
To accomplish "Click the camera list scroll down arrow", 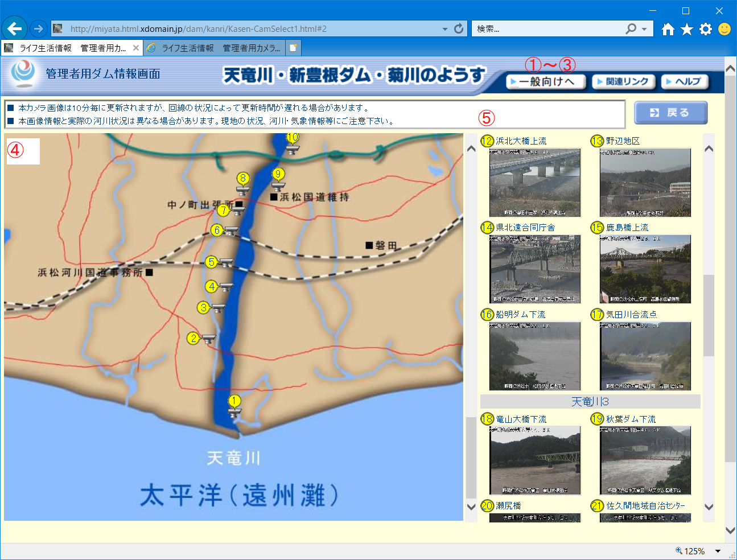I will pyautogui.click(x=709, y=507).
